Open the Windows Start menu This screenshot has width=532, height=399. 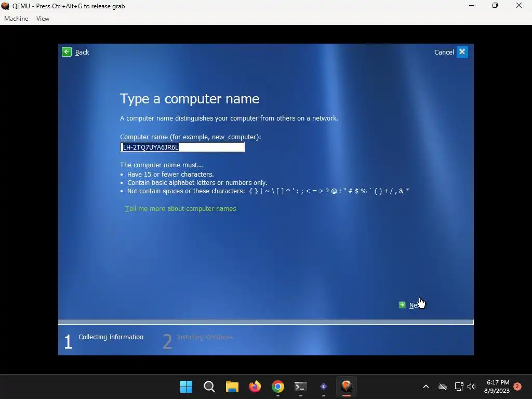186,387
